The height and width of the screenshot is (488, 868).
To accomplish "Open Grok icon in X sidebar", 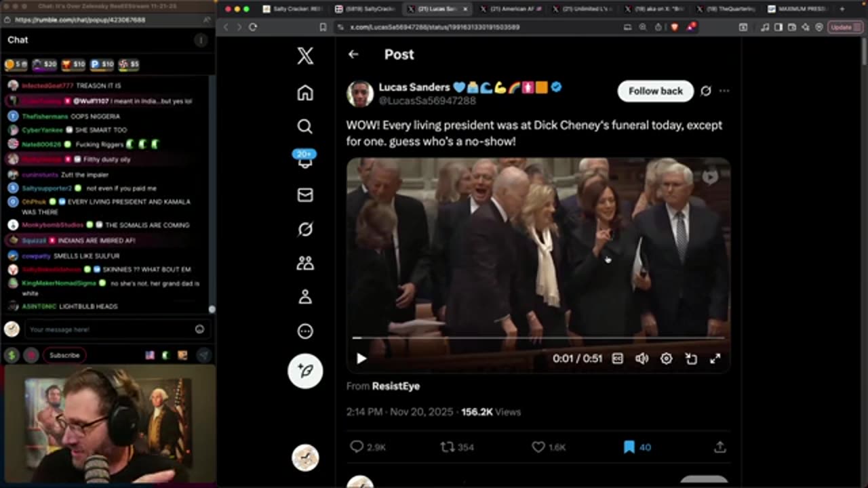I will [x=305, y=230].
